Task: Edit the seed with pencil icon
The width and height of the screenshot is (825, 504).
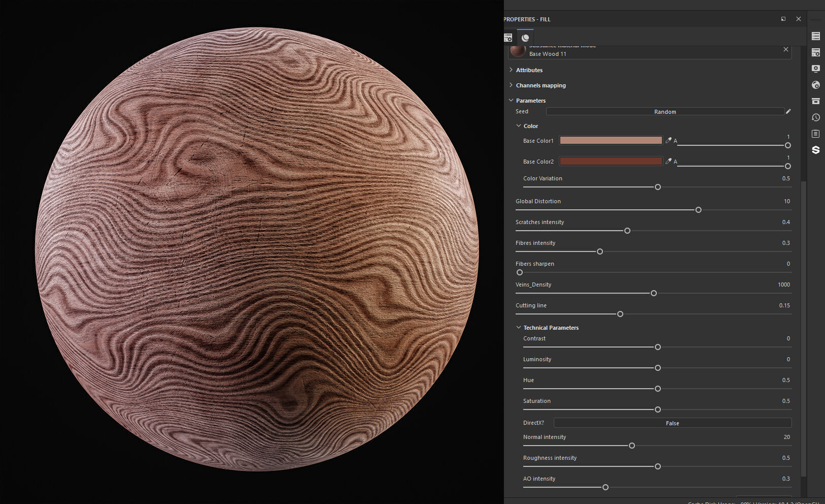Action: coord(788,111)
